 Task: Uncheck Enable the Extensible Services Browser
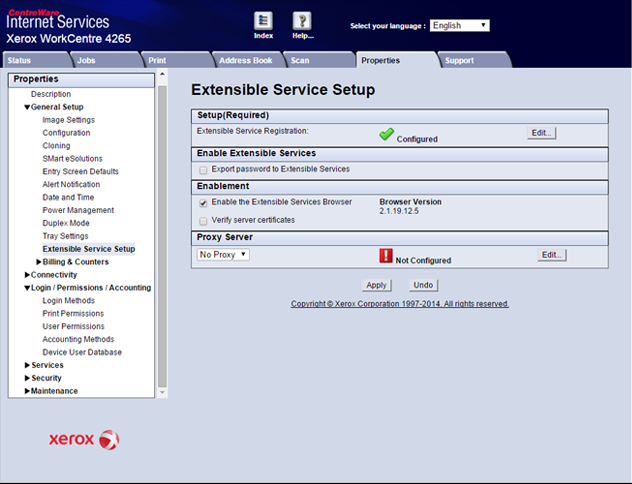pyautogui.click(x=204, y=203)
